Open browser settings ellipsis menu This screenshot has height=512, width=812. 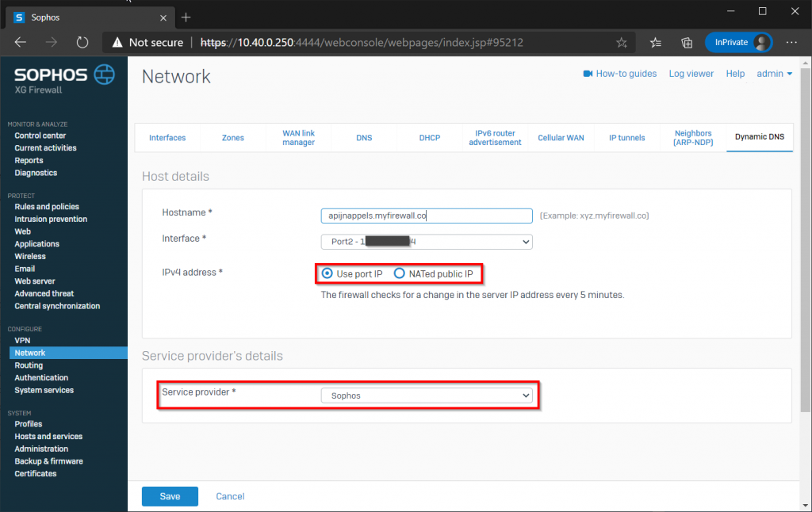tap(791, 43)
